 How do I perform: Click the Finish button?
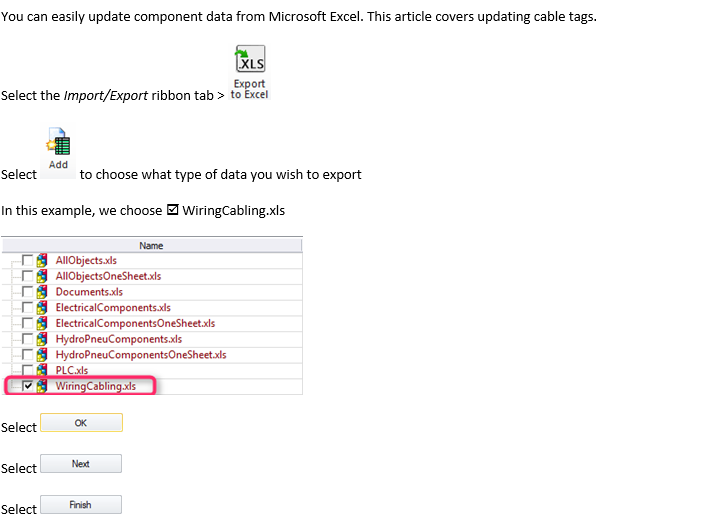(81, 505)
